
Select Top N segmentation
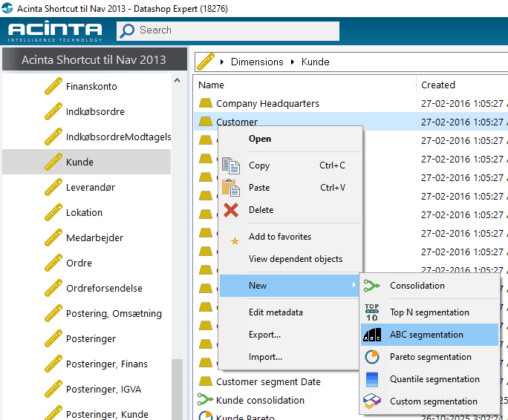click(x=429, y=312)
